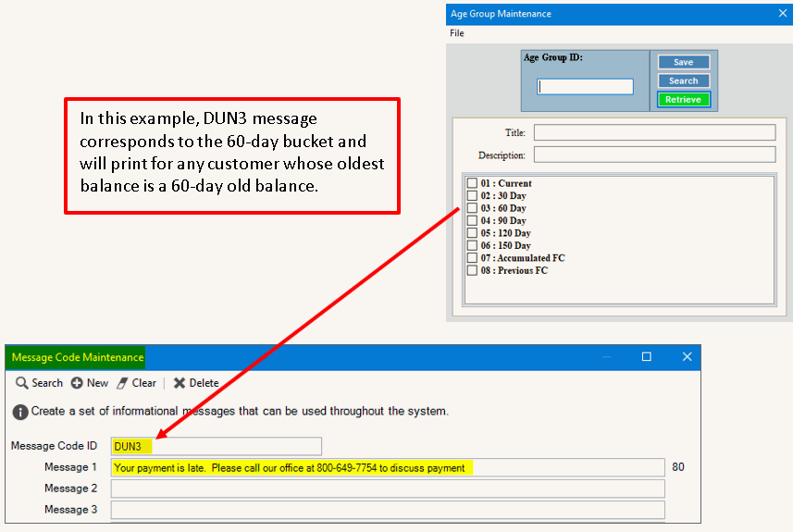Click Search button in Age Group panel
Image resolution: width=793 pixels, height=532 pixels.
pyautogui.click(x=683, y=80)
